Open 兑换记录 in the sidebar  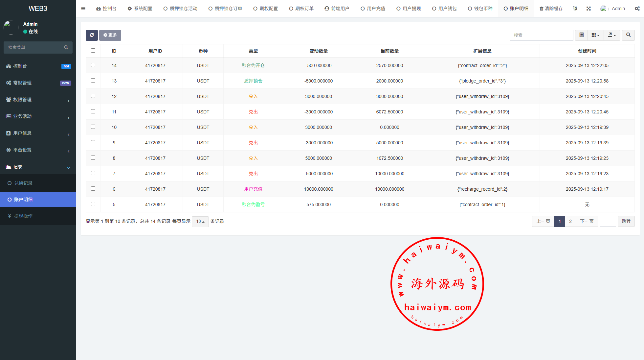(23, 183)
